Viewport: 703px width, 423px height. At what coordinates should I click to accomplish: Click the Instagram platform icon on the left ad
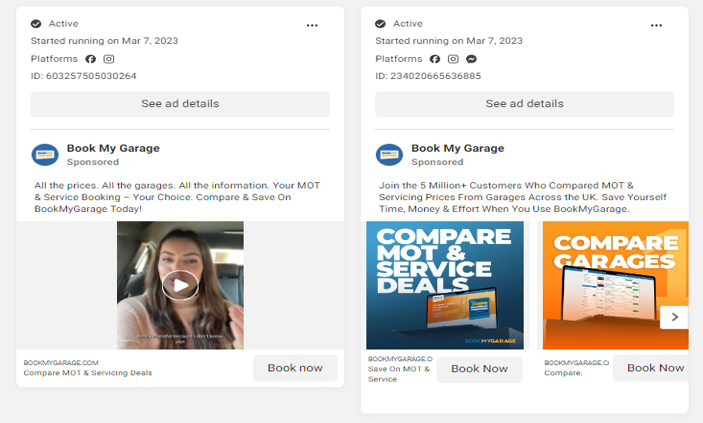pos(109,59)
